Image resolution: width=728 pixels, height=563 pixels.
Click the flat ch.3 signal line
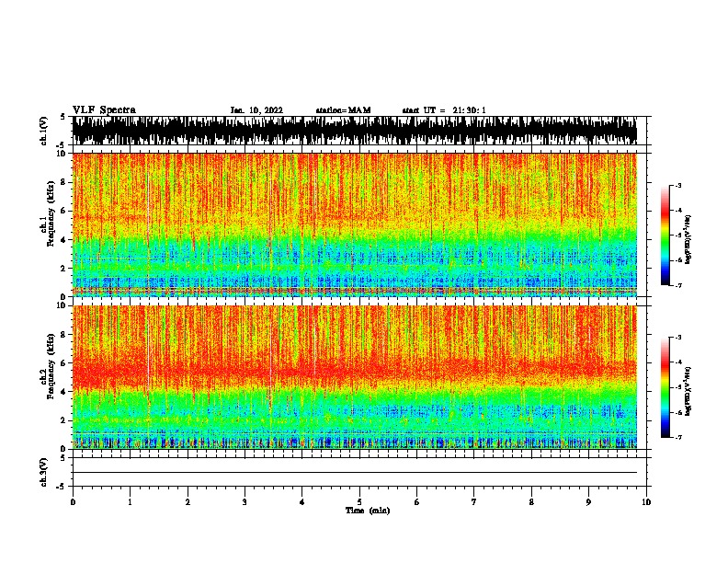354,473
